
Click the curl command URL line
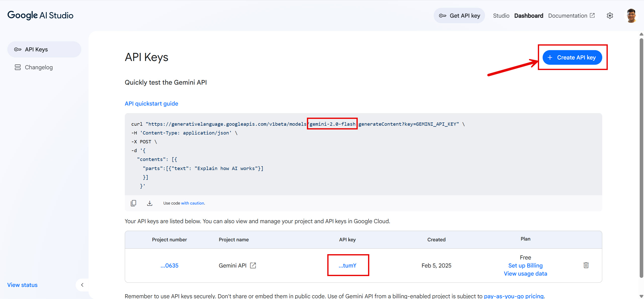point(298,124)
